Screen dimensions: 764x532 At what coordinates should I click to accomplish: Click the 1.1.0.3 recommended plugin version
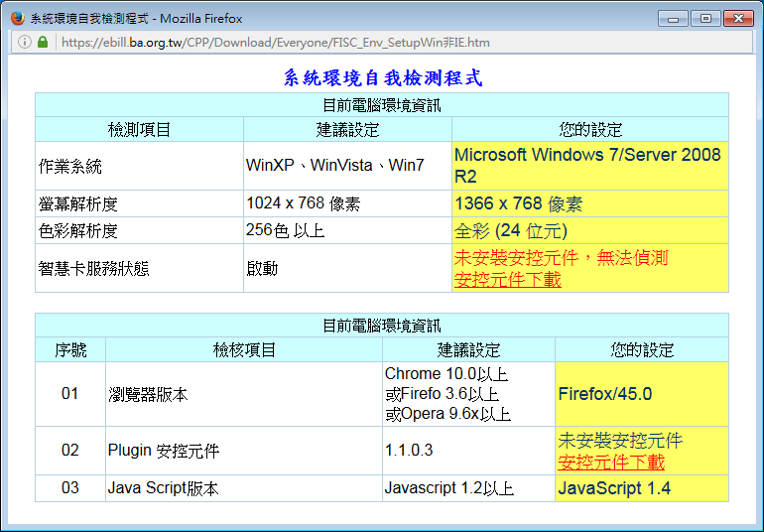click(x=409, y=451)
